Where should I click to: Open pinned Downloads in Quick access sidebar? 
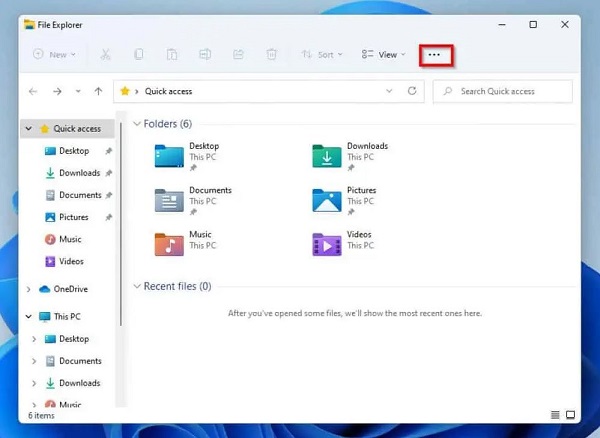[x=79, y=173]
